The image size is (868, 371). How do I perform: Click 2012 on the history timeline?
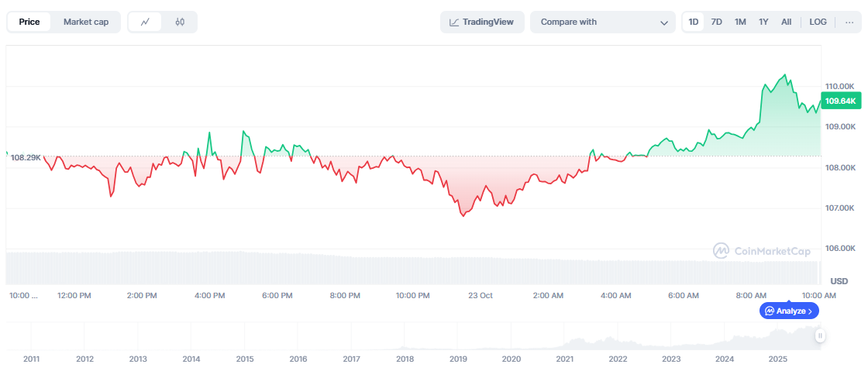(84, 359)
